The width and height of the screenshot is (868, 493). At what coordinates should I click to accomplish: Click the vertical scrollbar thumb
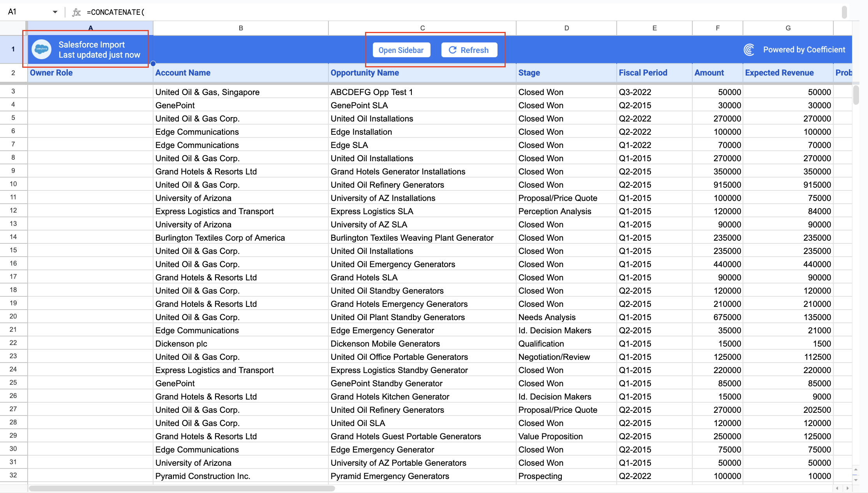click(856, 95)
